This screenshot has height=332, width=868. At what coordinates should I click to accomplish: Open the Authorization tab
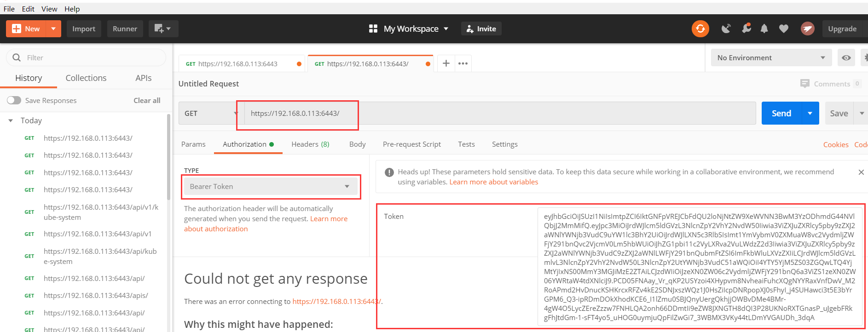click(248, 144)
